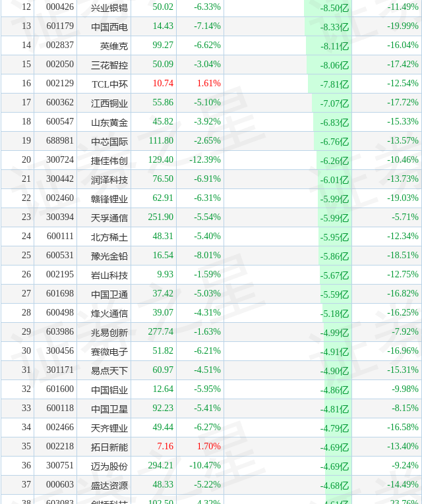Click the -14.49% cell for 盛达资源
422x504 pixels.
(x=403, y=485)
